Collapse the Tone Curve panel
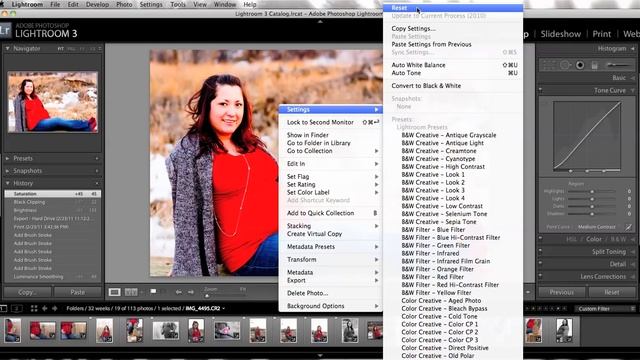640x360 pixels. tap(633, 90)
